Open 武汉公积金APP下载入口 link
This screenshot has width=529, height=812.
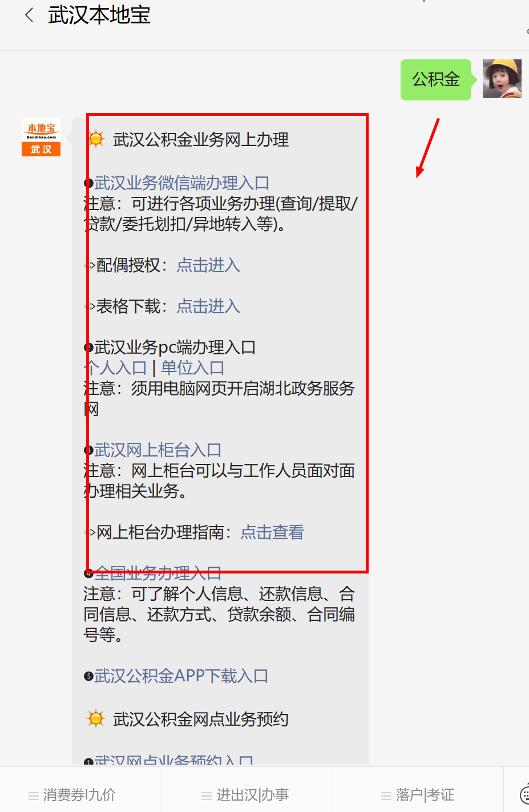[181, 676]
